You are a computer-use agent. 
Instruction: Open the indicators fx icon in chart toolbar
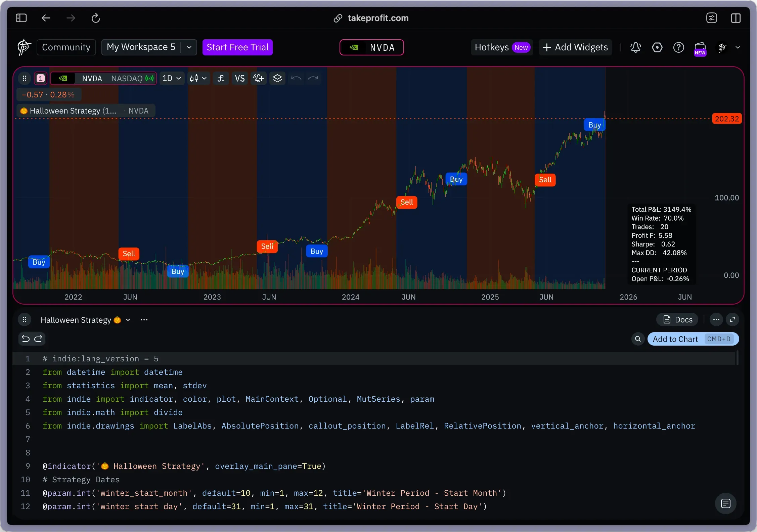[x=221, y=79]
